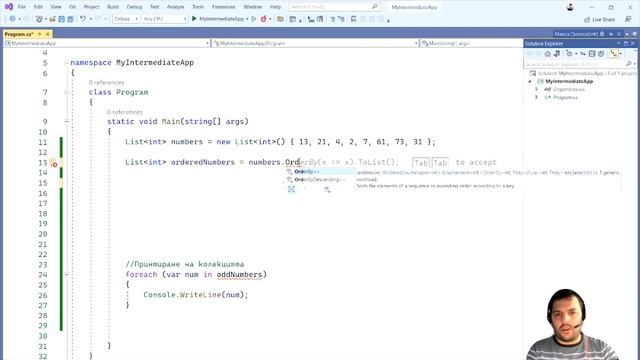Toggle the IntelliSense extension methods filter icon

click(x=327, y=189)
